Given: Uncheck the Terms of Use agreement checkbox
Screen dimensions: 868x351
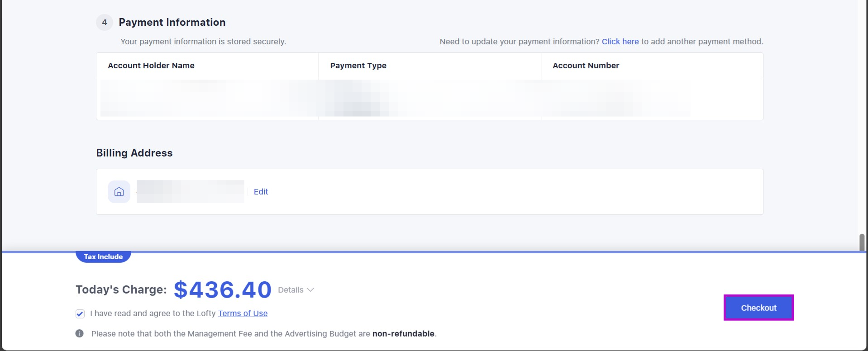Looking at the screenshot, I should coord(80,314).
